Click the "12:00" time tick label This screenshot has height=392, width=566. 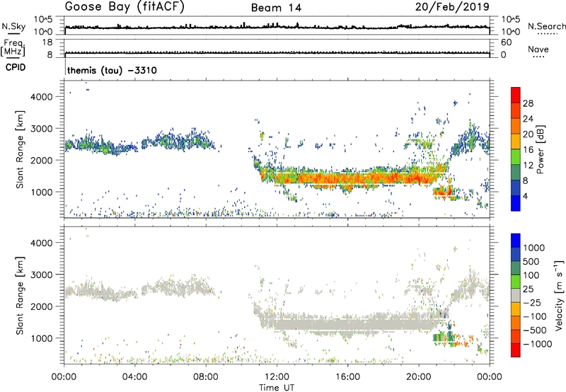tap(277, 377)
